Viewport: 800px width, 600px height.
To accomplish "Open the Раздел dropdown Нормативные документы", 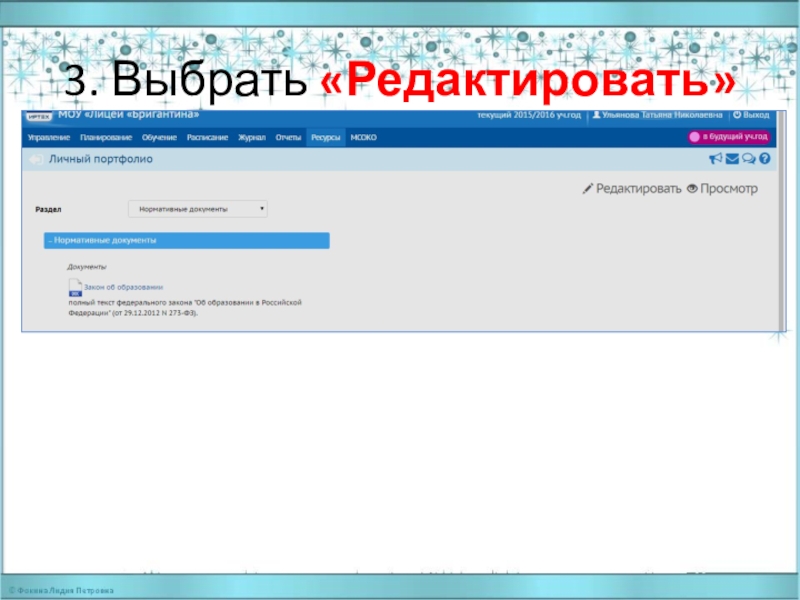I will (x=198, y=209).
